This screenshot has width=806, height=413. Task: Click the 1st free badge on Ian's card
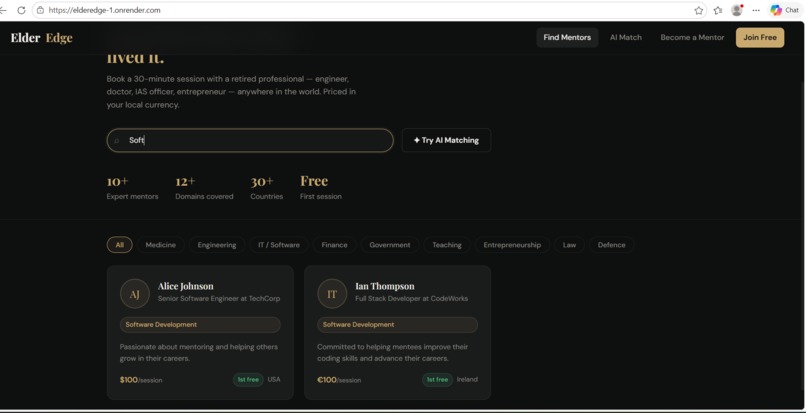click(x=437, y=380)
